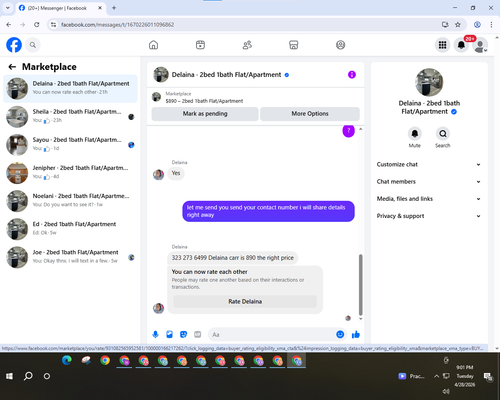This screenshot has width=500, height=400.
Task: Open the notifications bell with 20+ badge
Action: pos(461,45)
